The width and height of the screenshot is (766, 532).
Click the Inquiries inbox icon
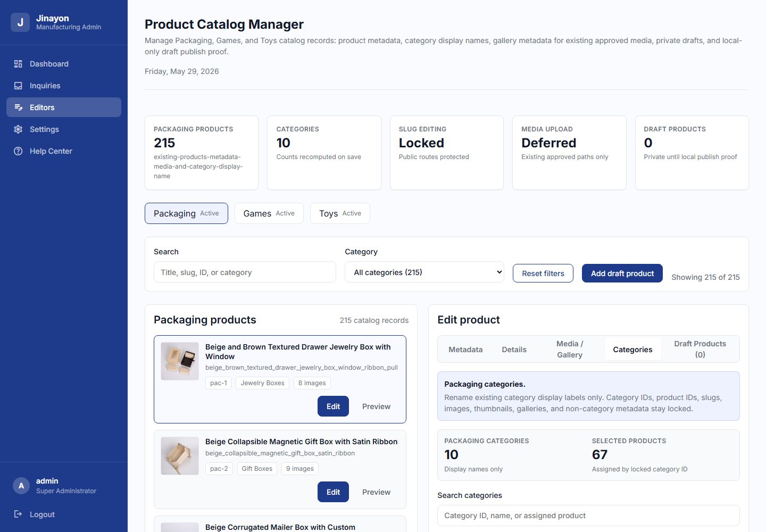coord(18,86)
